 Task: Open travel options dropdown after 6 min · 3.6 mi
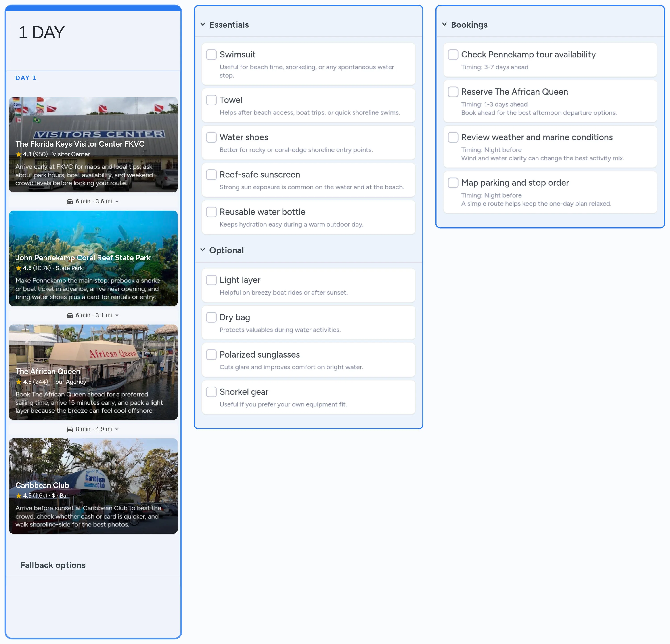[x=117, y=201]
